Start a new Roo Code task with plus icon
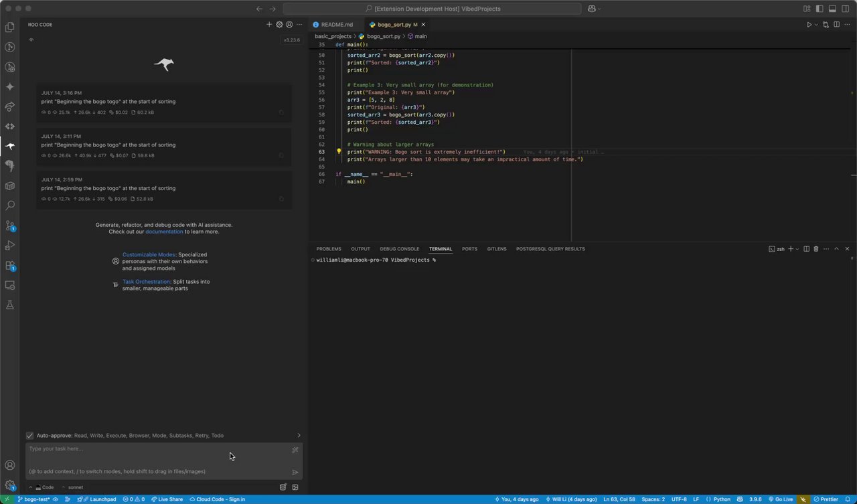 270,25
